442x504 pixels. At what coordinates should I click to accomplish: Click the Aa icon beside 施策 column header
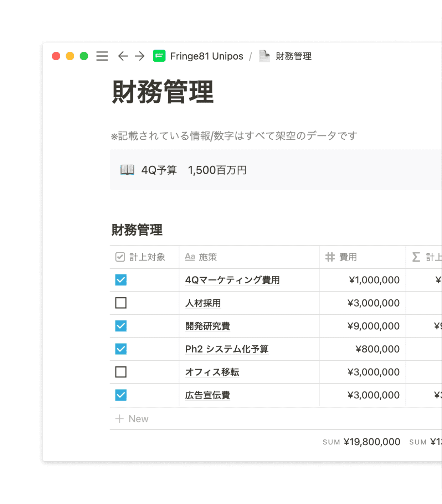[190, 257]
